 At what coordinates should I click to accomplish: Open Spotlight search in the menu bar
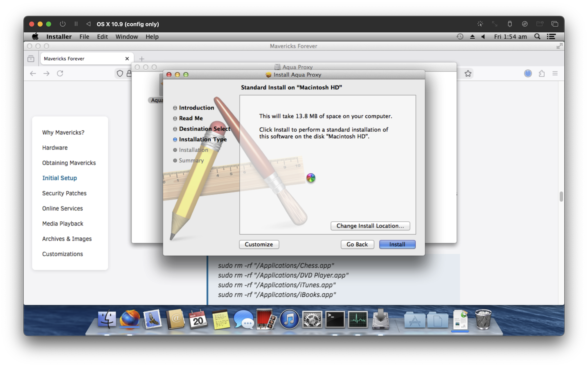[x=537, y=37]
